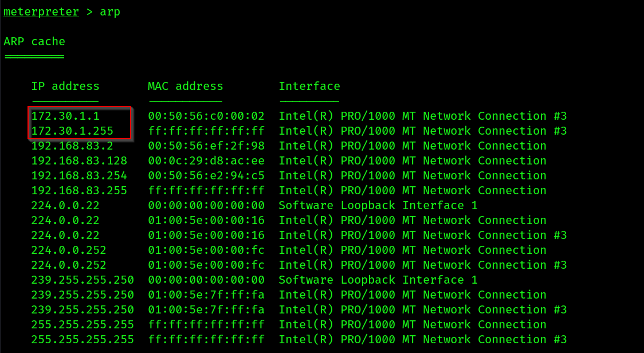The image size is (644, 353).
Task: Select IP address 192.168.83.128
Action: pos(79,160)
